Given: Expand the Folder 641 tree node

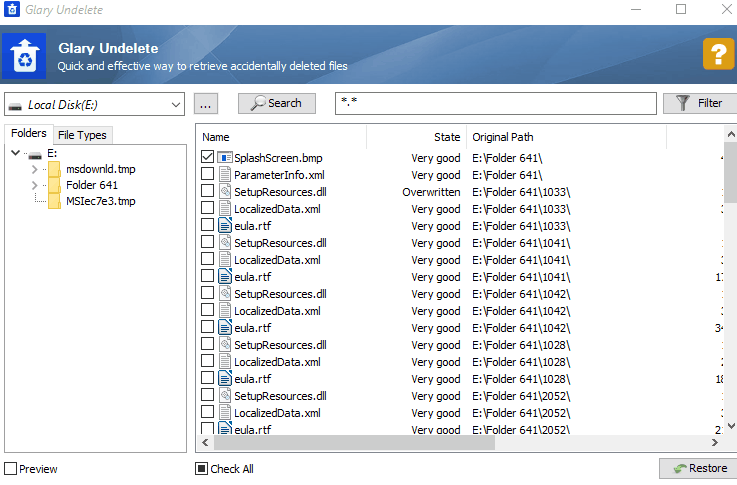Looking at the screenshot, I should (34, 185).
